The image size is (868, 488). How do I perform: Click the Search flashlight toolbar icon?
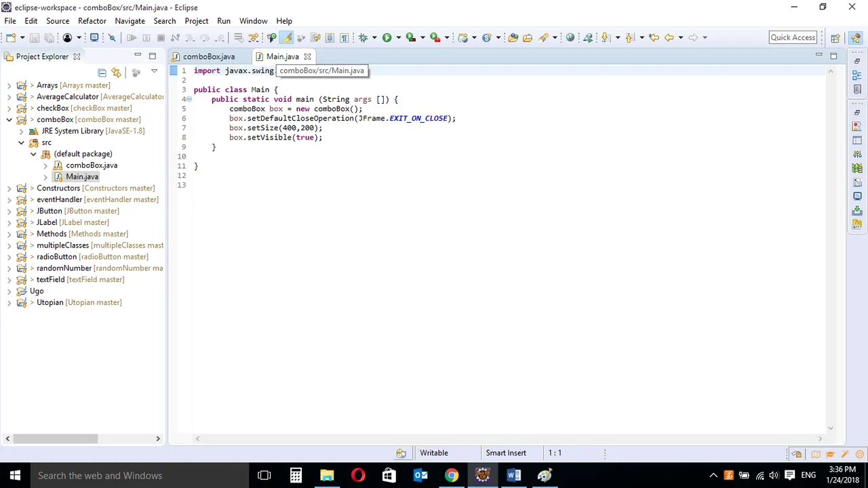(543, 37)
